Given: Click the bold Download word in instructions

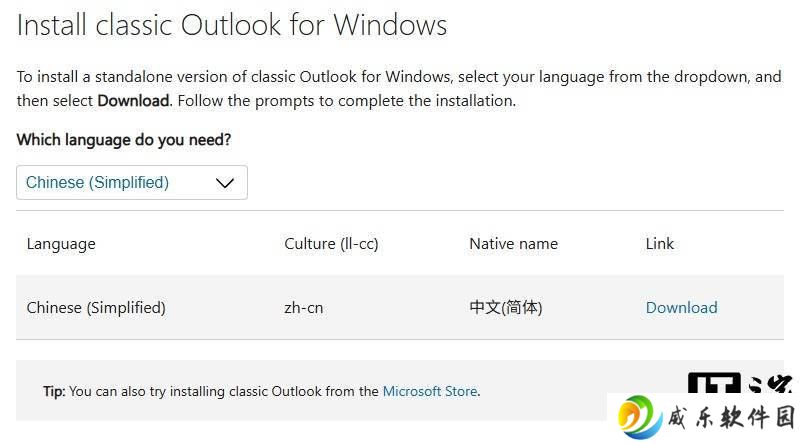Looking at the screenshot, I should click(133, 101).
